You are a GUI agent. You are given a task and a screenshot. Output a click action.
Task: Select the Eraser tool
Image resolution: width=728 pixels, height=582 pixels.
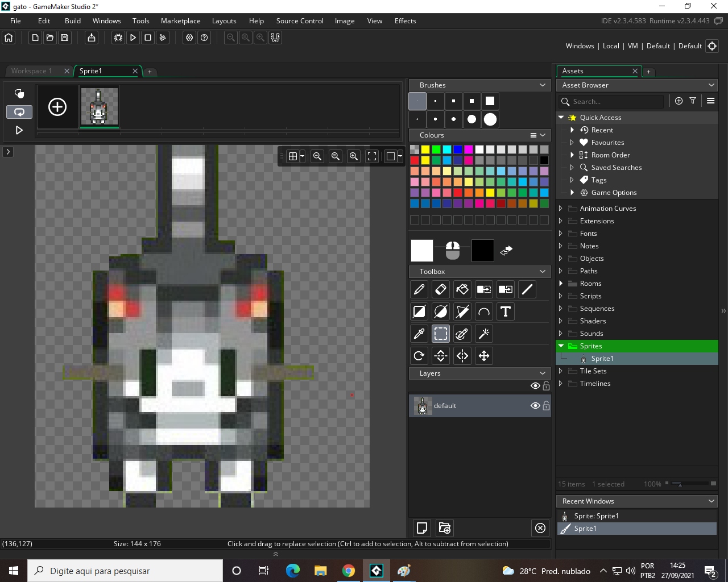[441, 289]
